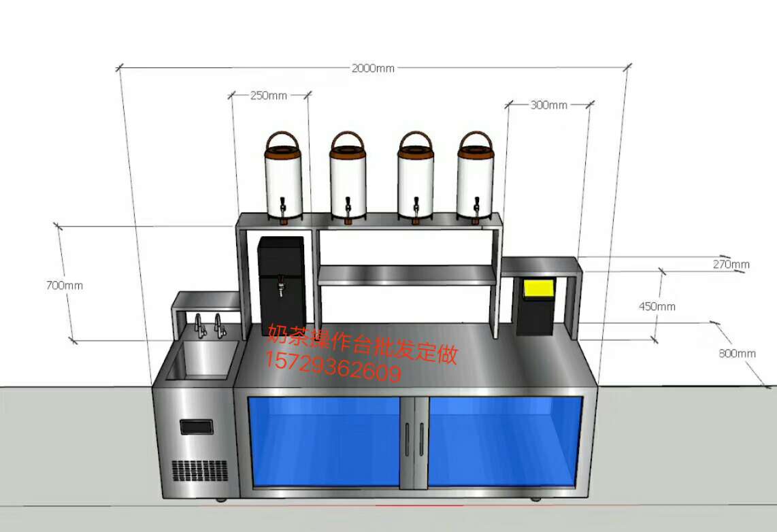
Task: Select the 700mm height dimension label
Action: tap(65, 286)
